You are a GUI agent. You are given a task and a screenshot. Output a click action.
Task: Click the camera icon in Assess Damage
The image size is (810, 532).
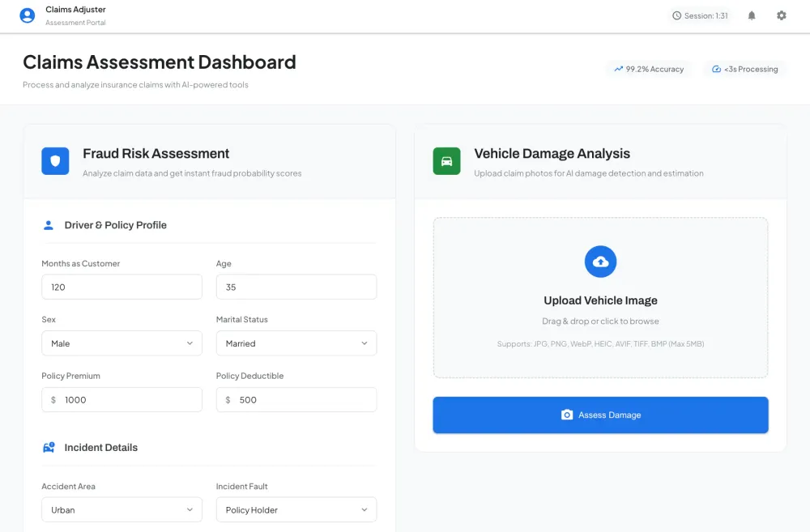click(x=567, y=415)
